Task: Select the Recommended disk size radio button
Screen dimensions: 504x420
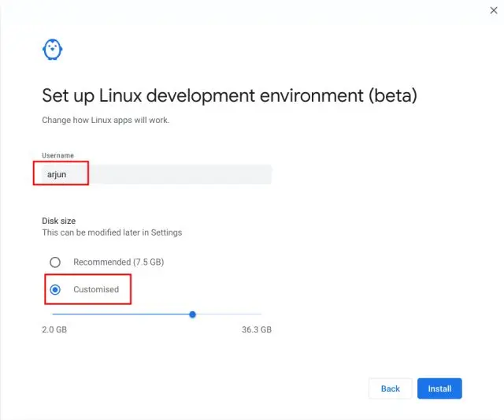Action: [x=55, y=262]
